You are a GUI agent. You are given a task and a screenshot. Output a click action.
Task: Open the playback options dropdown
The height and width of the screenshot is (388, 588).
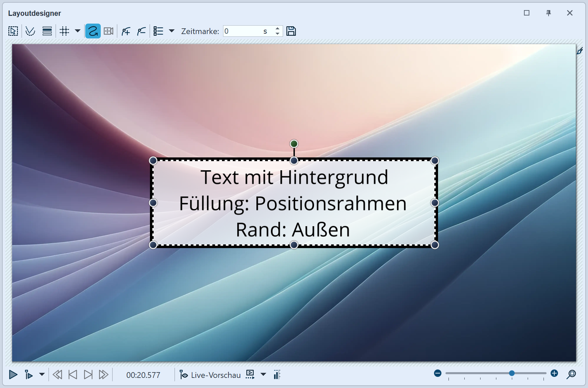(41, 375)
